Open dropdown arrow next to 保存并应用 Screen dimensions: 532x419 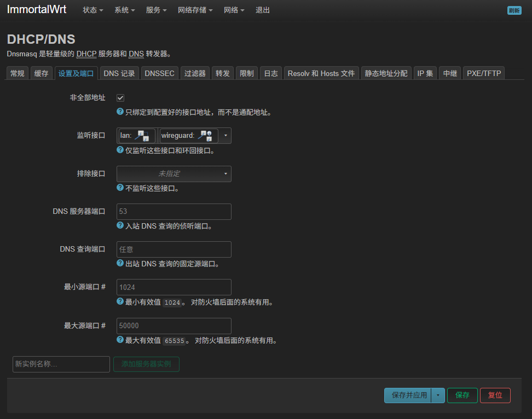click(438, 395)
